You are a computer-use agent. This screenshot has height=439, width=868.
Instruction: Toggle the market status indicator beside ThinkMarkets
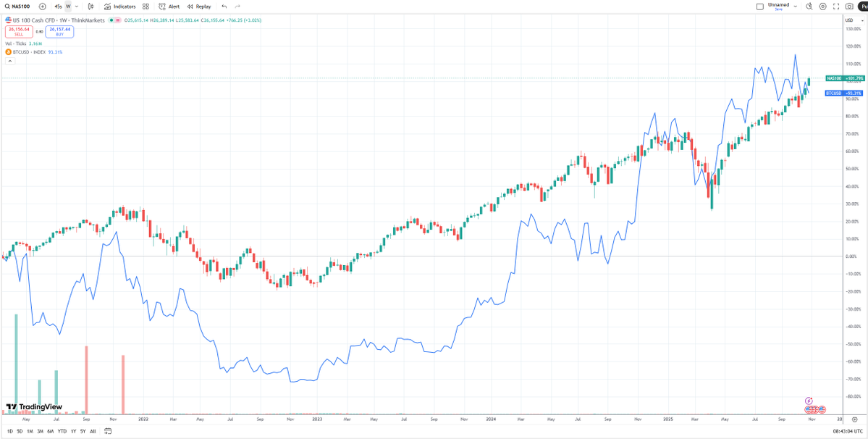pos(111,20)
